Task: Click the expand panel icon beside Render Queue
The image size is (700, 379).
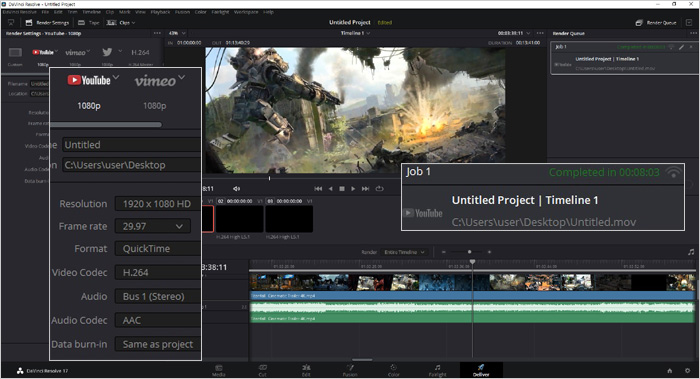Action: tap(689, 22)
